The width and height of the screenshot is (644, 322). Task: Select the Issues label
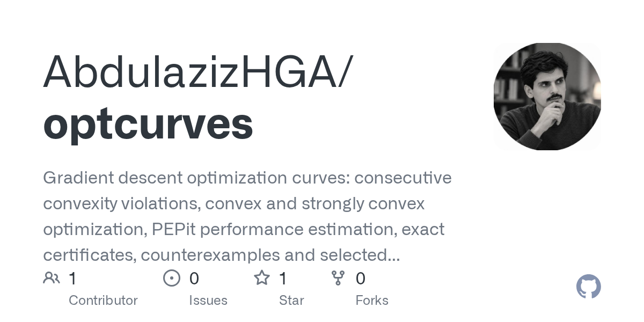tap(208, 300)
